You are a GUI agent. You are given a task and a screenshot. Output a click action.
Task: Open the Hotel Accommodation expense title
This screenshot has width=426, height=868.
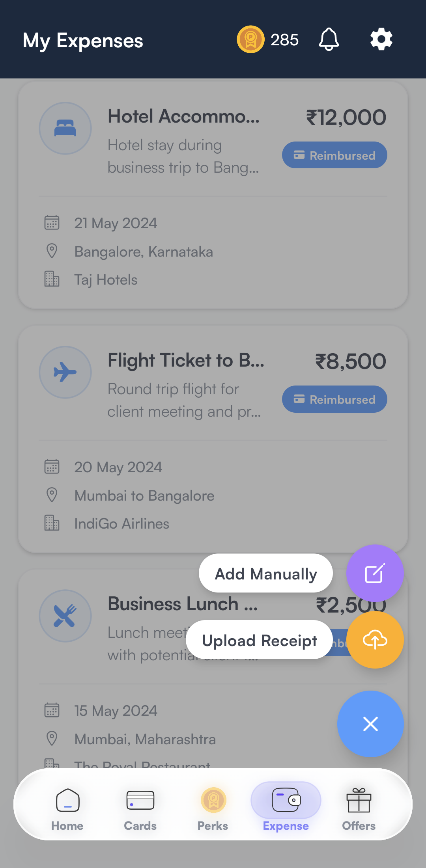click(x=184, y=117)
